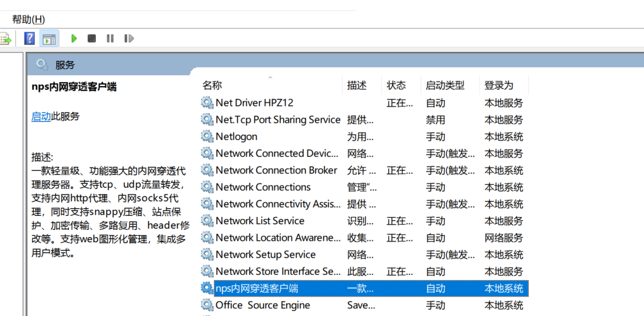Click the 启动 link to start service

41,116
